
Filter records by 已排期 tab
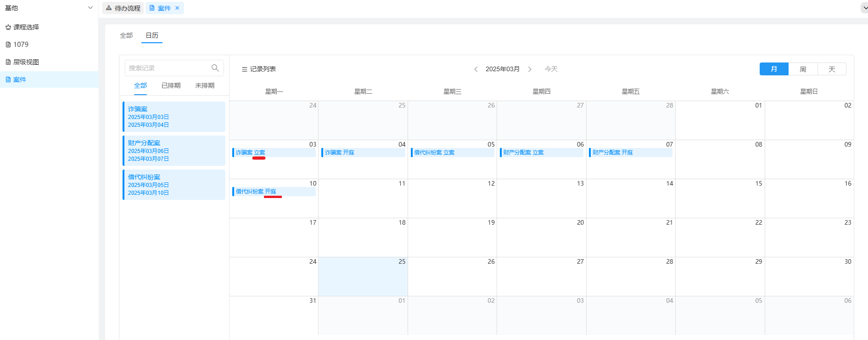(x=171, y=85)
